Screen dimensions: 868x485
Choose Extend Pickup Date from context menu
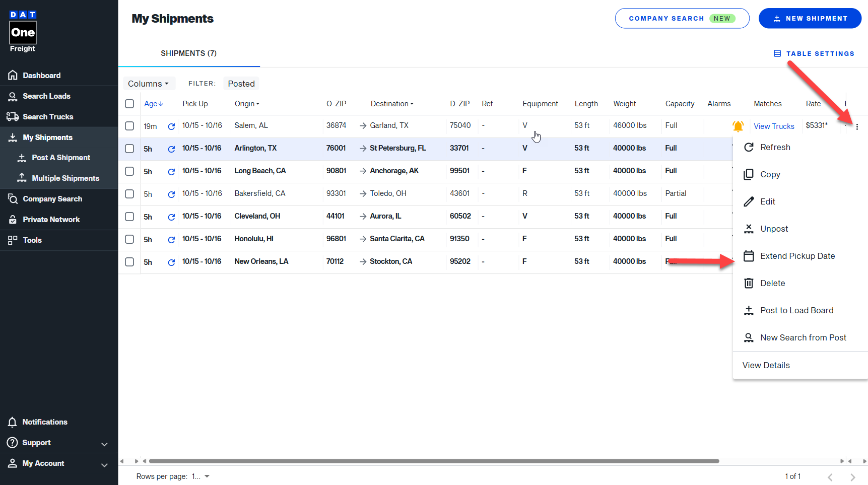797,256
